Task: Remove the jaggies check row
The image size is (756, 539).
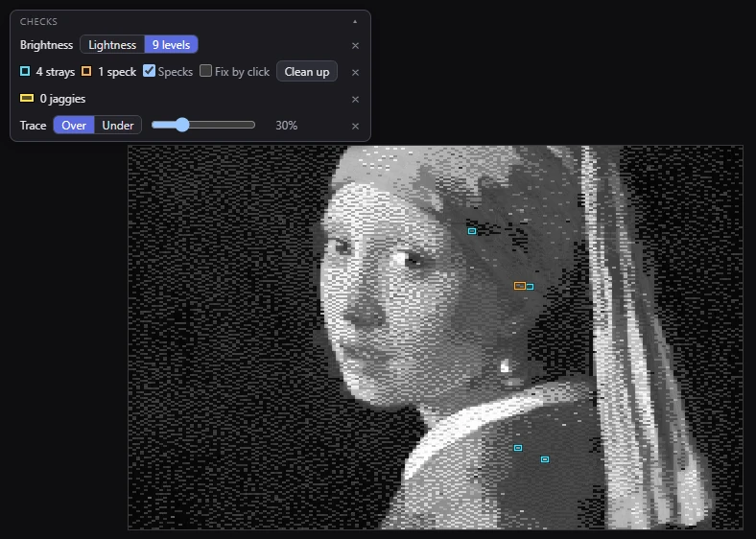Action: 355,100
